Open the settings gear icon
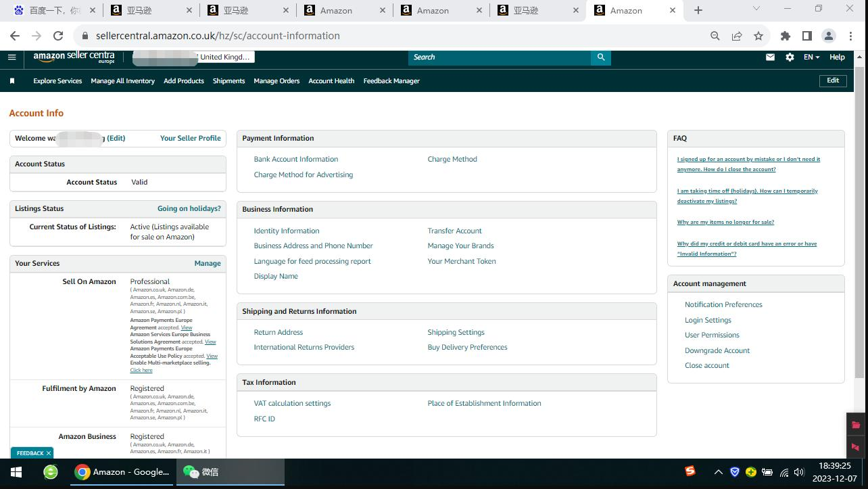 pos(790,57)
